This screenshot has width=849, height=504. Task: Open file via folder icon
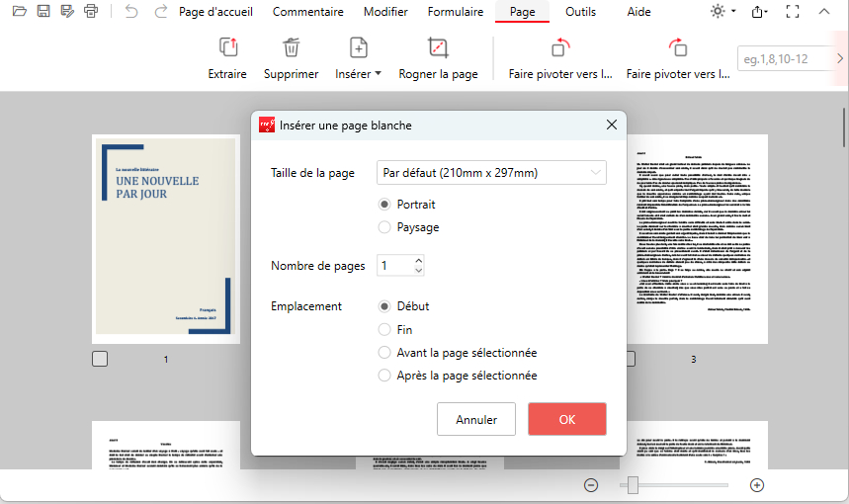(x=20, y=11)
